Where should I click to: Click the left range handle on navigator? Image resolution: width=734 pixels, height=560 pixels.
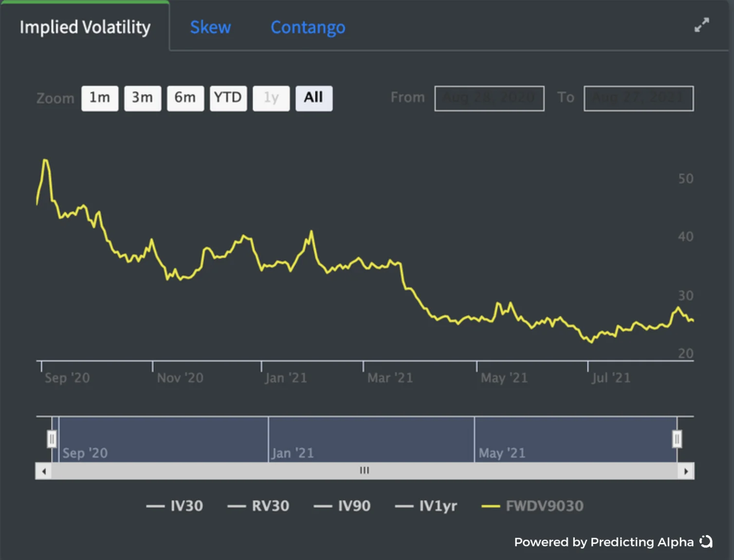coord(52,439)
